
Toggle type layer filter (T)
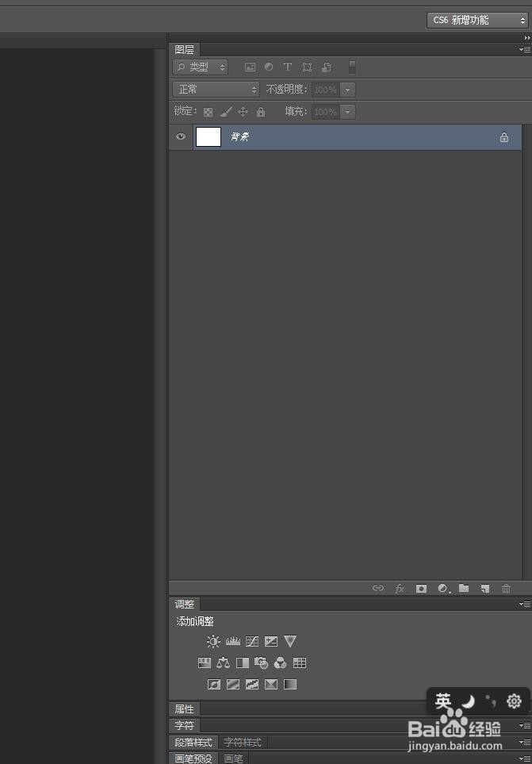pos(288,67)
